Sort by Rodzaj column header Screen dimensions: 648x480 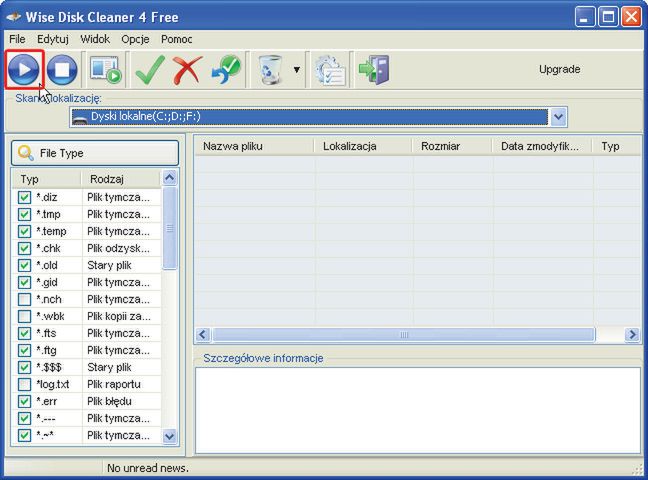point(121,179)
